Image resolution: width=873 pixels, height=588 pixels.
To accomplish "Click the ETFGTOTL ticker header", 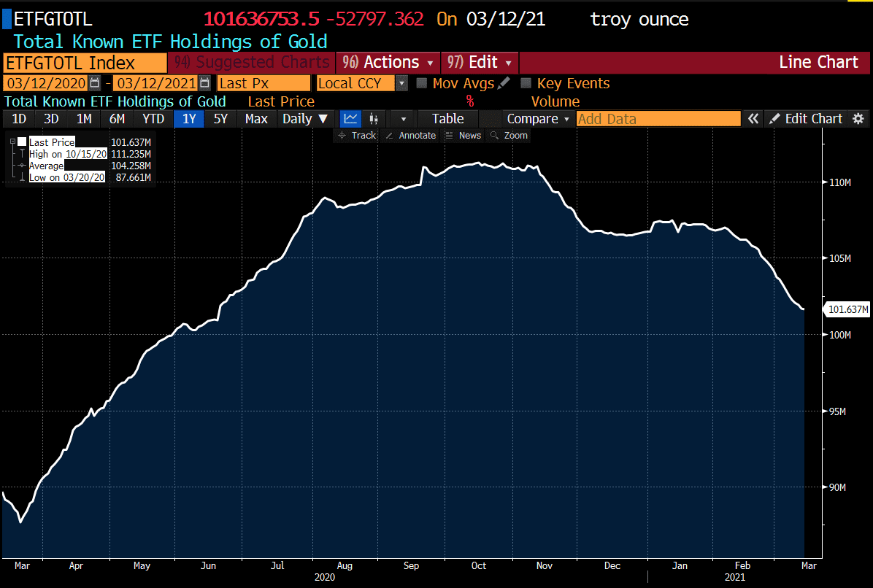I will 53,20.
